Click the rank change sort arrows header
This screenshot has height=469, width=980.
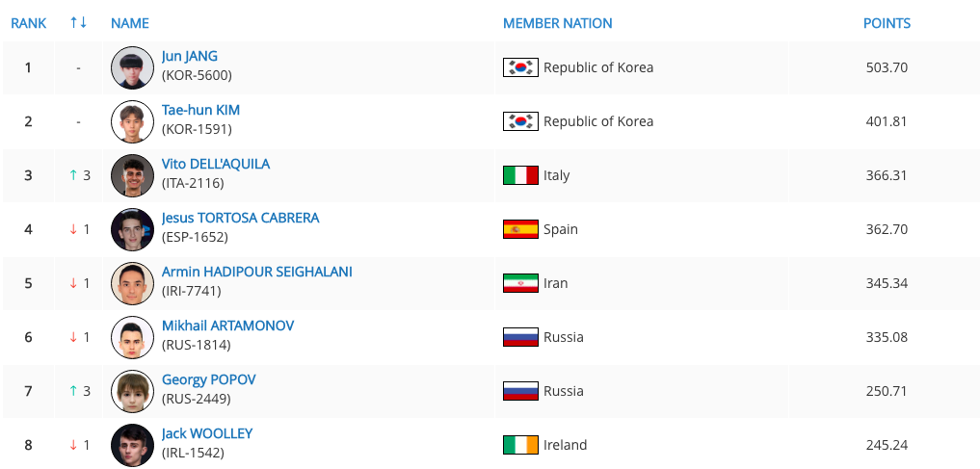[x=78, y=23]
